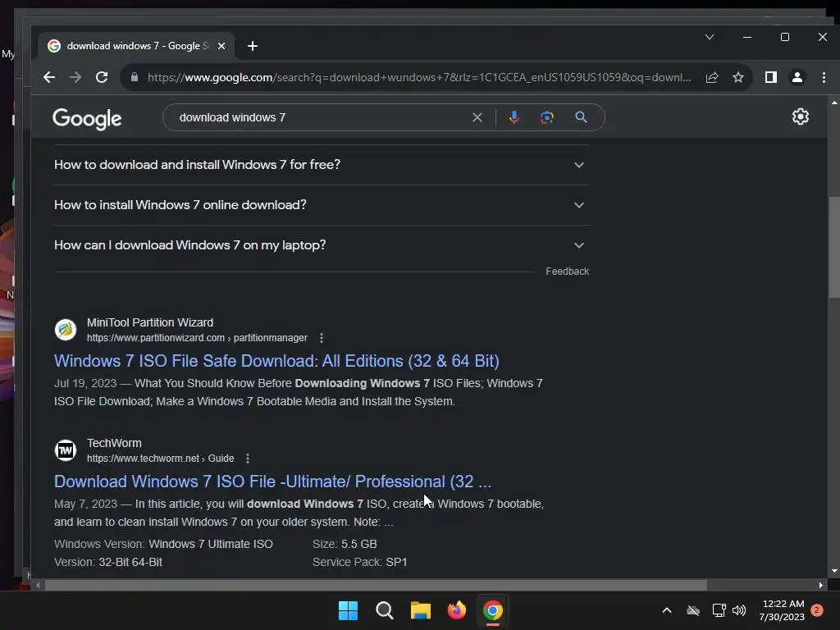Go back to previous page in Chrome
This screenshot has width=840, height=630.
tap(49, 77)
